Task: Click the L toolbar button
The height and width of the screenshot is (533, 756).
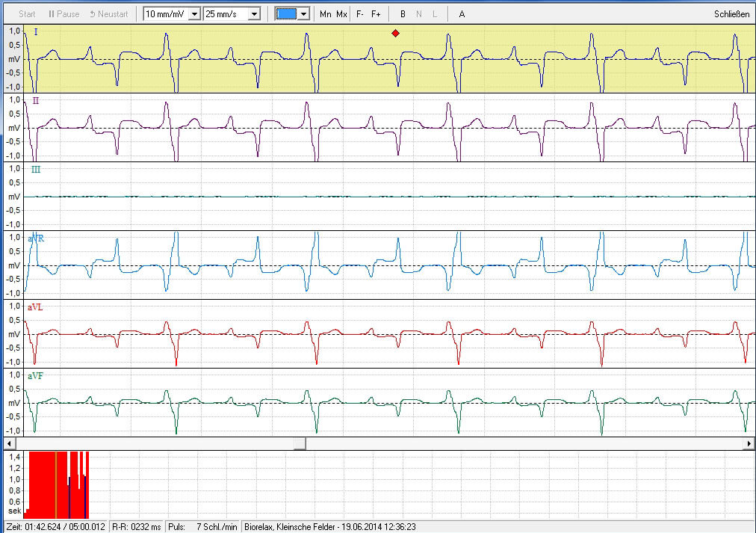Action: point(435,14)
